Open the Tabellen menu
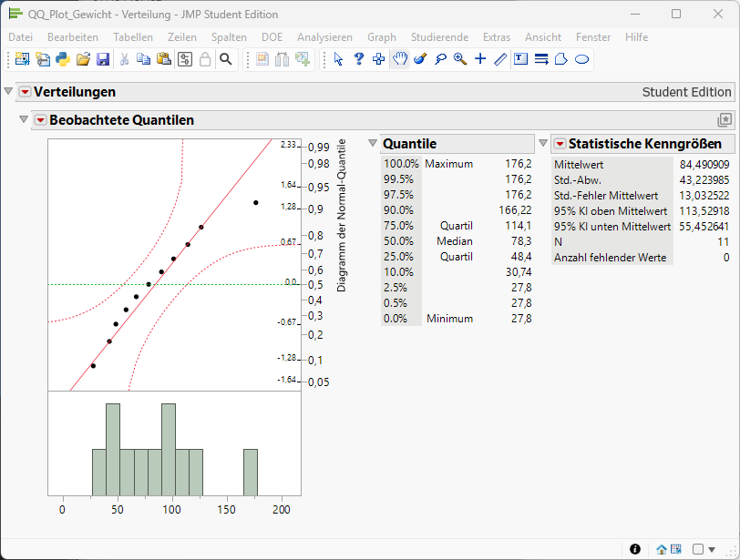The image size is (740, 560). tap(133, 37)
